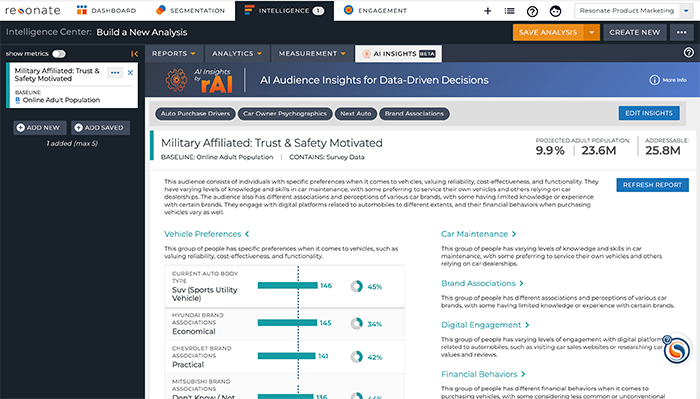The height and width of the screenshot is (399, 700).
Task: Remove the Military Affiliated audience card
Action: [x=130, y=72]
